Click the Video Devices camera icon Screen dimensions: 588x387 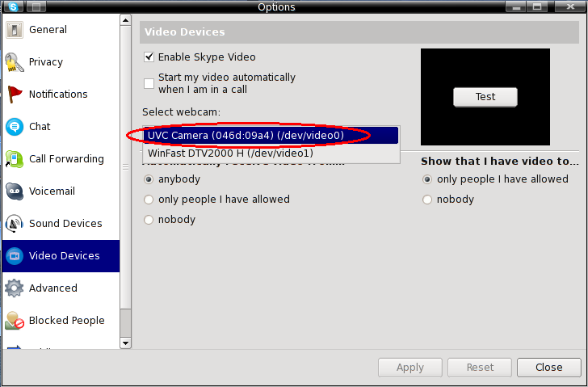[15, 256]
